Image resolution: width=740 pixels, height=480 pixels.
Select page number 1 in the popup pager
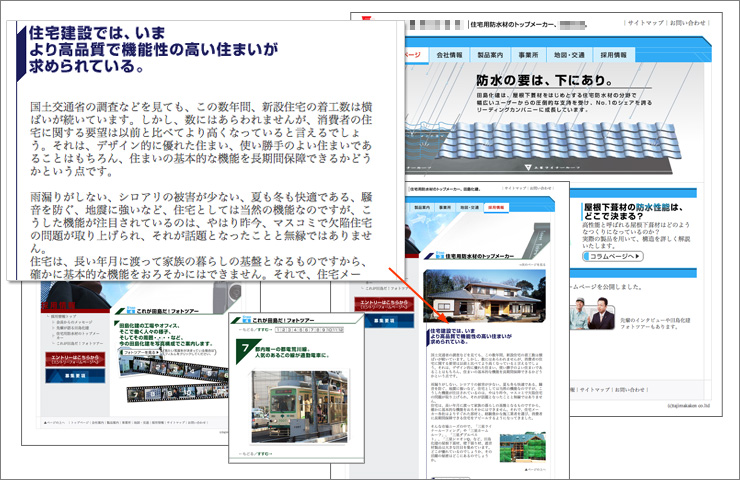click(278, 329)
